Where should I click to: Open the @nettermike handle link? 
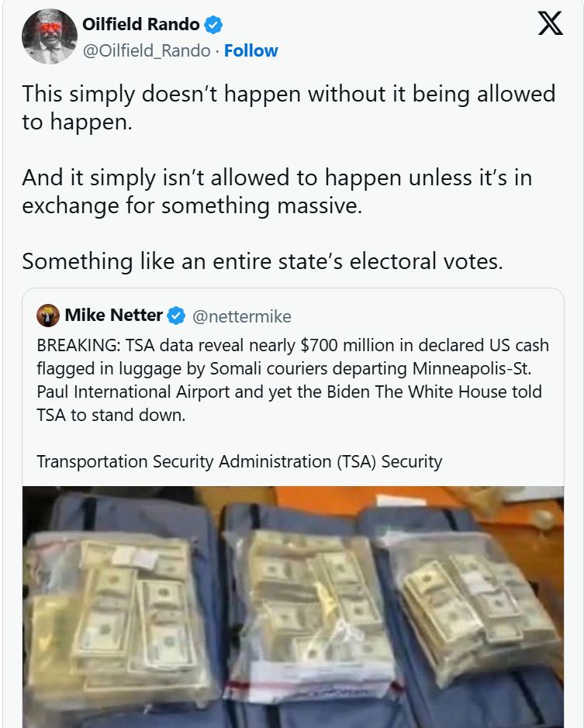(241, 316)
